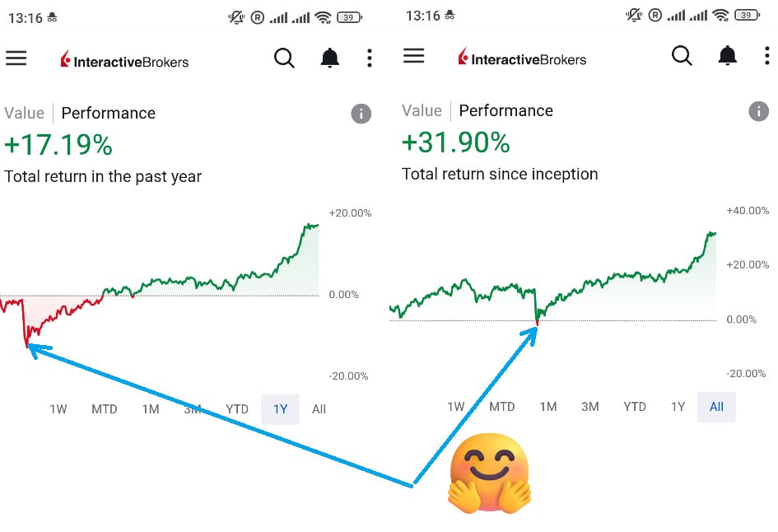Select 1W range under the past-year chart

[x=58, y=409]
